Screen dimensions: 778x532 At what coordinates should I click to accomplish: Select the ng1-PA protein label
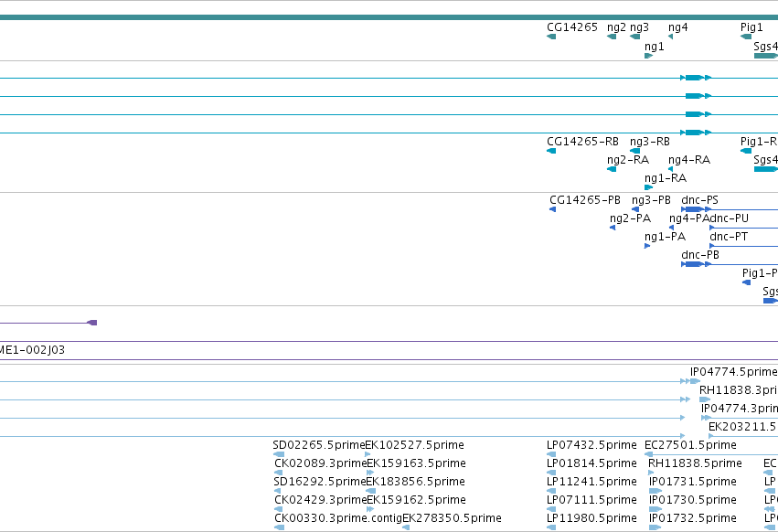tap(665, 238)
